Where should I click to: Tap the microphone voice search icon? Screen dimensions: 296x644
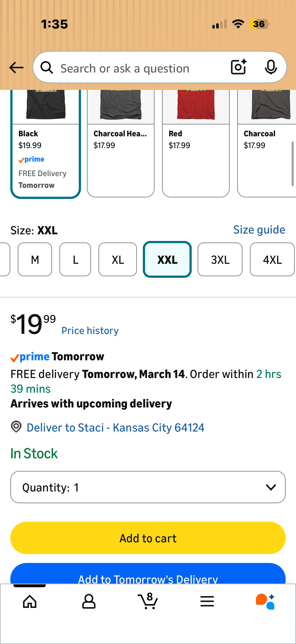(x=270, y=67)
